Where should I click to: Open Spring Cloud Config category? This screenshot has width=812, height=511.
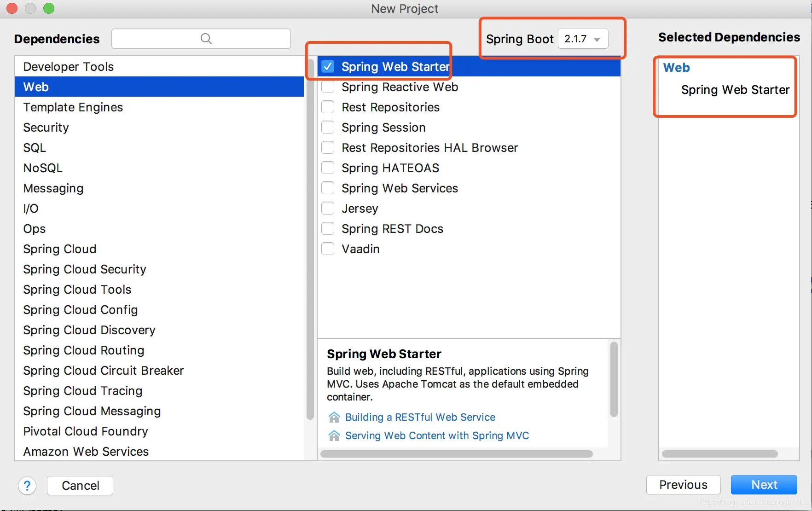[x=159, y=310]
